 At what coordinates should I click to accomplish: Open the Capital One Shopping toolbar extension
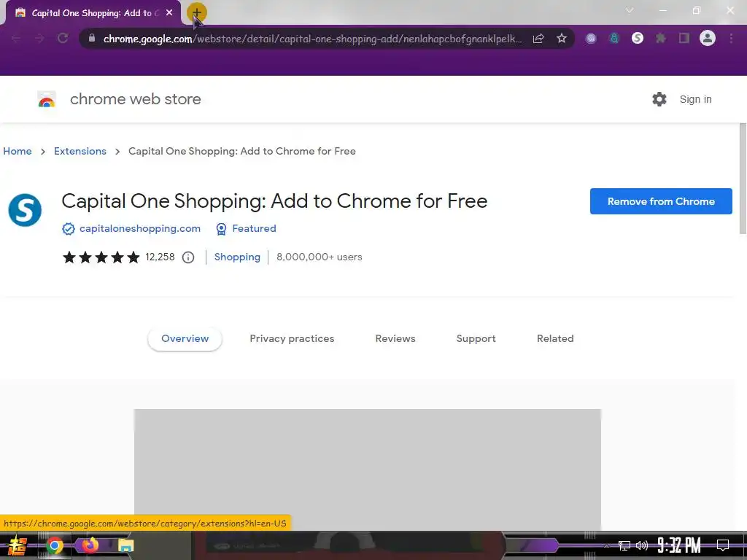(x=638, y=38)
